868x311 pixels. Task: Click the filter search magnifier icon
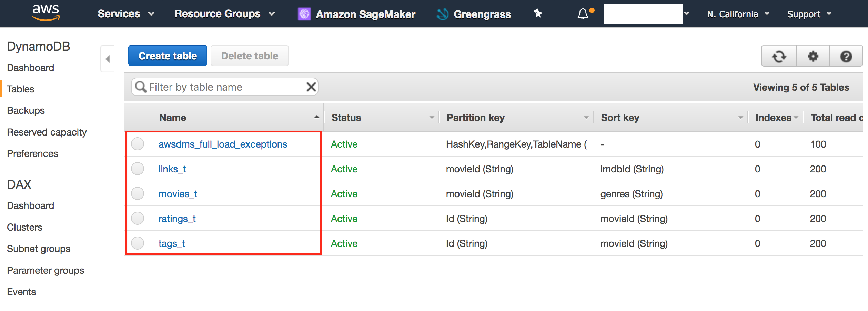pos(140,87)
